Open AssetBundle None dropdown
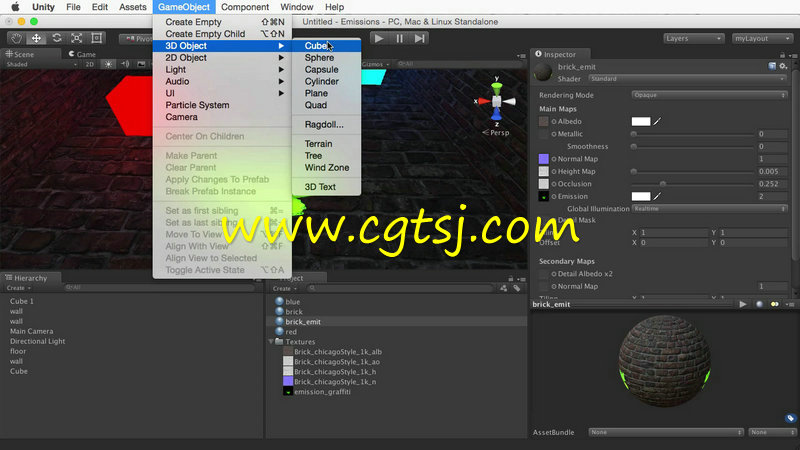Viewport: 800px width, 450px height. pyautogui.click(x=666, y=432)
